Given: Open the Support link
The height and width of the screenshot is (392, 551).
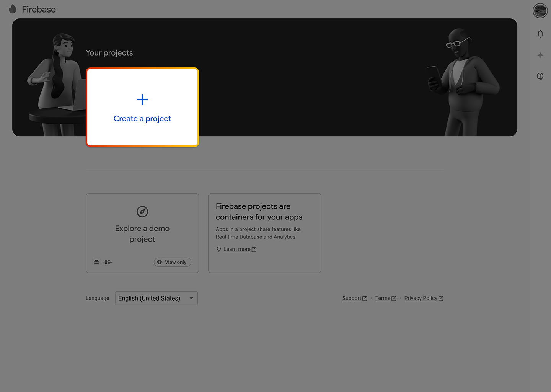Looking at the screenshot, I should click(x=352, y=298).
